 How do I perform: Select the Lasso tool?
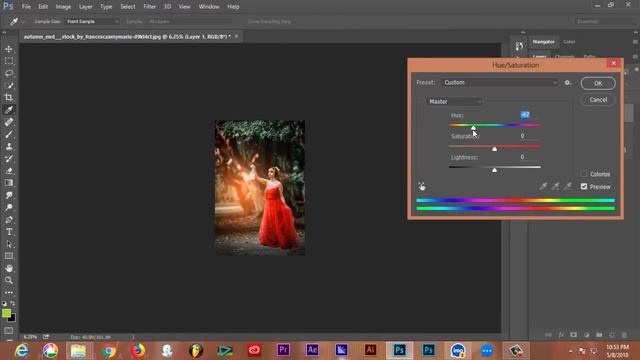[x=9, y=73]
